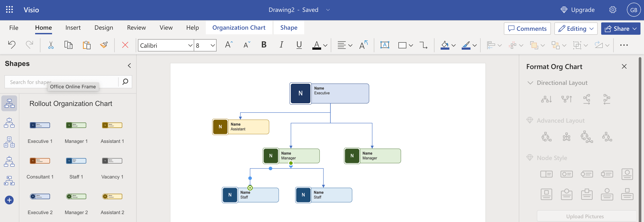The height and width of the screenshot is (222, 644).
Task: Collapse the Directional Layout section
Action: [530, 83]
